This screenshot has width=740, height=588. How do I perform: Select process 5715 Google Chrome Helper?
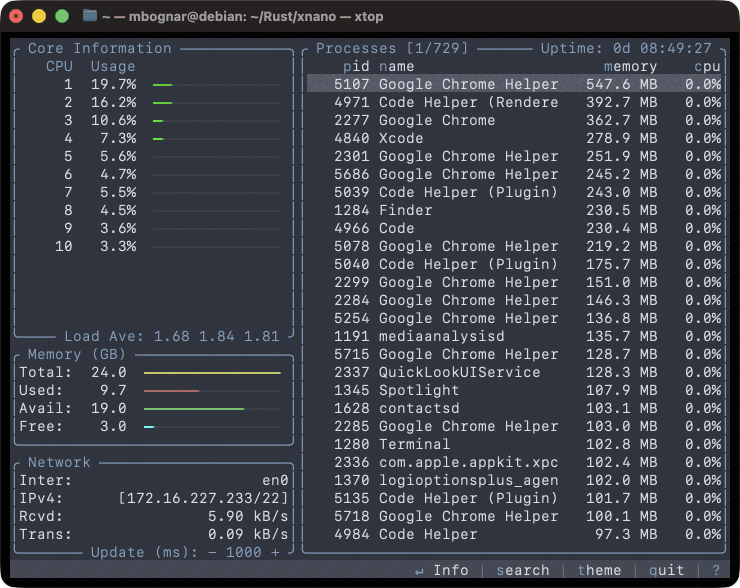click(x=514, y=354)
